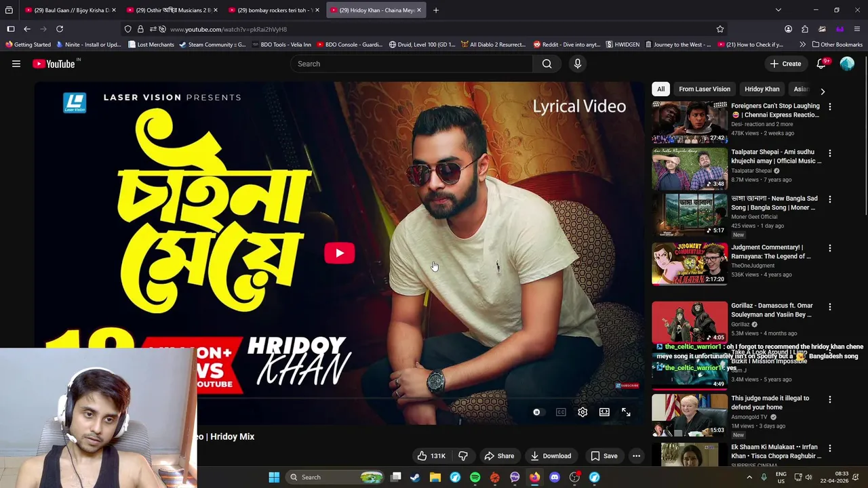This screenshot has width=868, height=488.
Task: Open Spotify from the taskbar
Action: tap(475, 477)
